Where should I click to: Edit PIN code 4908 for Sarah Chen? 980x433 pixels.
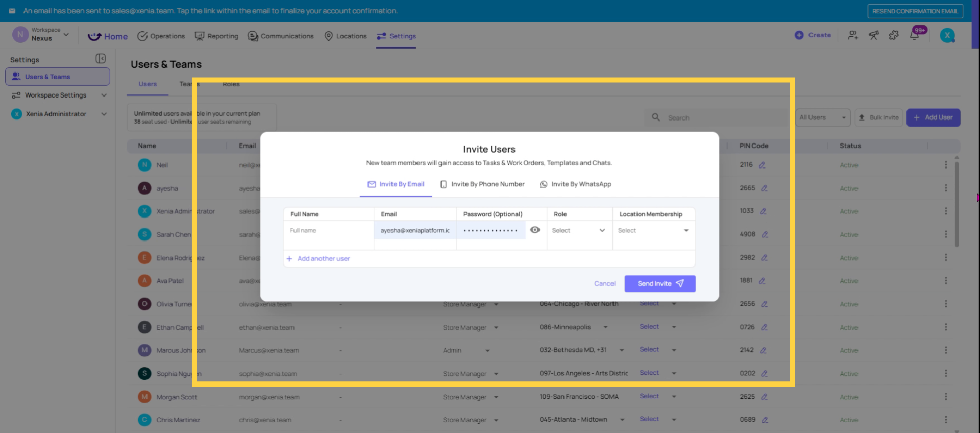click(x=765, y=235)
